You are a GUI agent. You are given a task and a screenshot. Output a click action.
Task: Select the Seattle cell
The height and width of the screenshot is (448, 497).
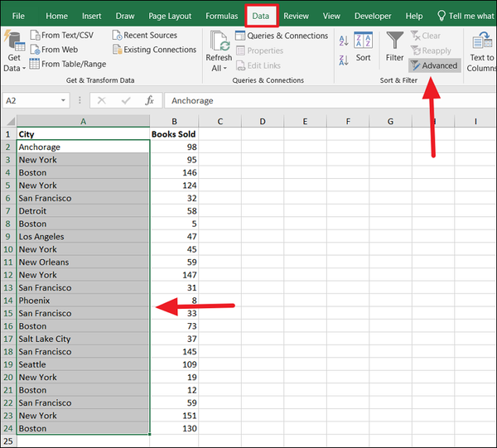click(83, 364)
